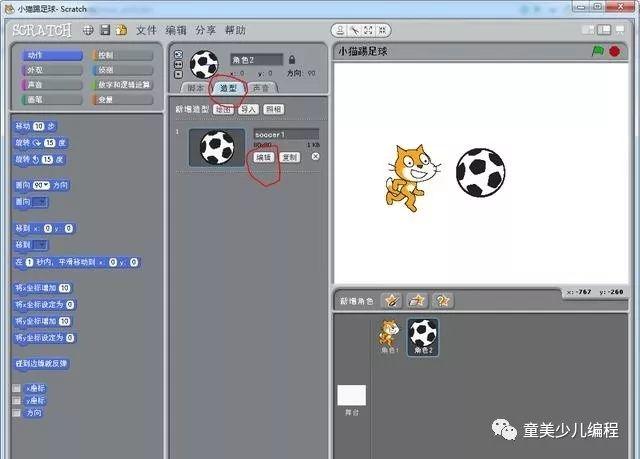
Task: Set rotation style to left-right flip
Action: pos(178,64)
